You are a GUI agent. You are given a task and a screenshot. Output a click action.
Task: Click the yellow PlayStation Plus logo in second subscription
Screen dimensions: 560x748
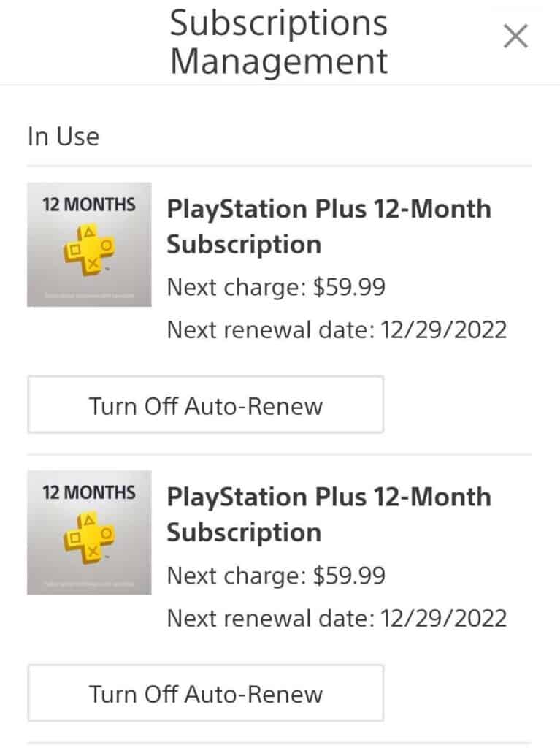[x=90, y=538]
